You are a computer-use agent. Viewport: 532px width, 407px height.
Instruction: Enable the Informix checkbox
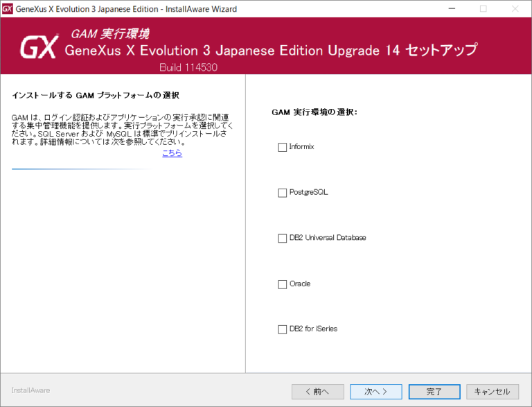tap(282, 147)
